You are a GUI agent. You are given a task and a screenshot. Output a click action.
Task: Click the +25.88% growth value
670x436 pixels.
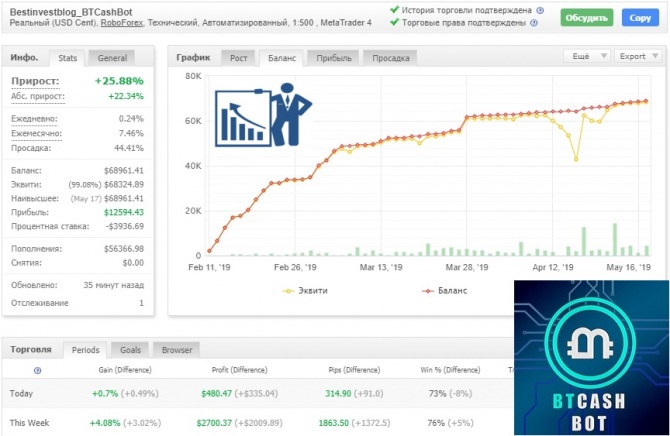point(119,81)
